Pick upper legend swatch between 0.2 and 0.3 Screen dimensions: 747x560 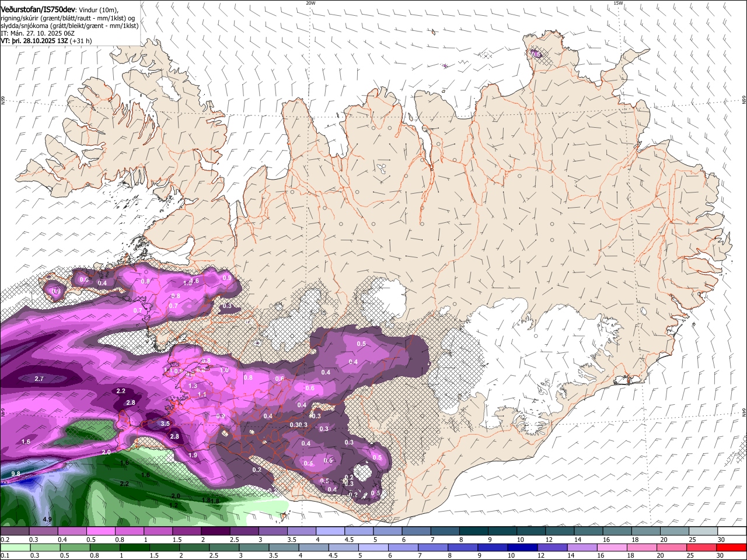[14, 531]
